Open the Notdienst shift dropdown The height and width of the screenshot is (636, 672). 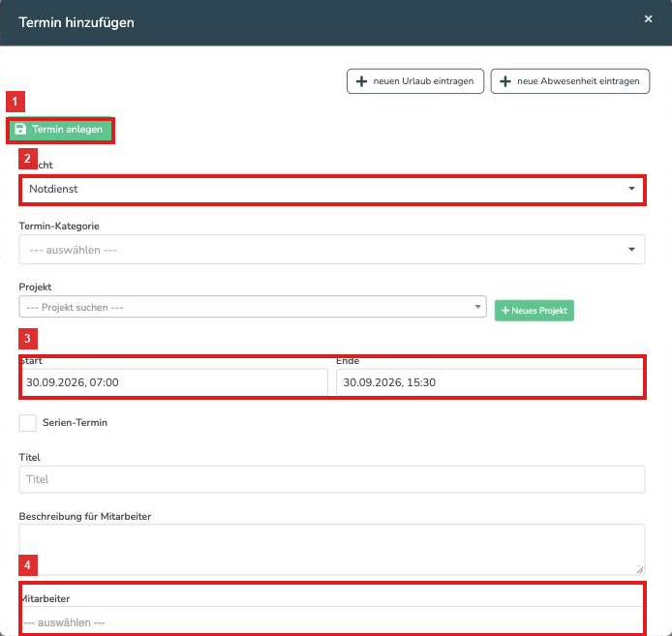point(332,189)
